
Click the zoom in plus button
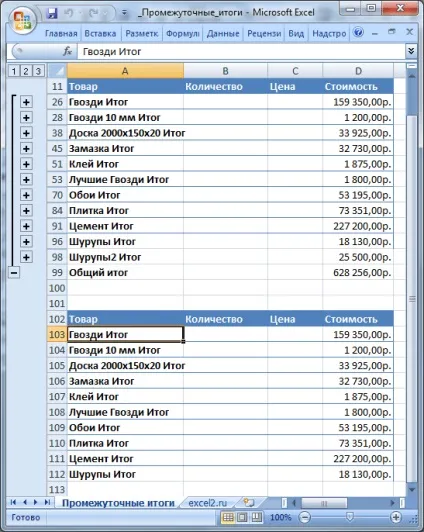(396, 517)
